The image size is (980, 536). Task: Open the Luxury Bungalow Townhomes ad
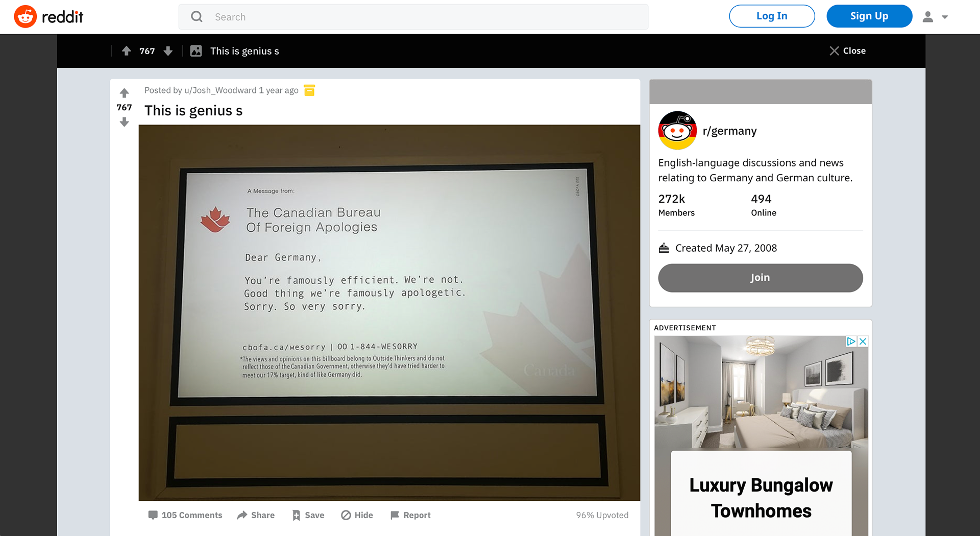(x=761, y=498)
